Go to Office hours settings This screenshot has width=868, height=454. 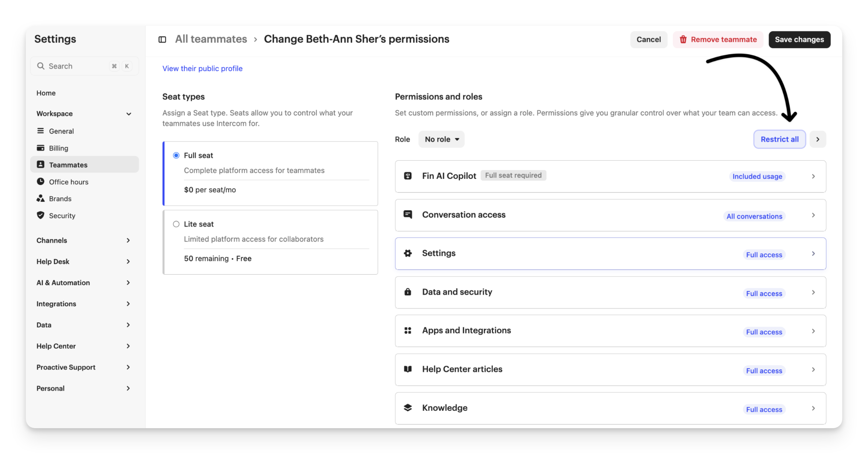(x=68, y=182)
